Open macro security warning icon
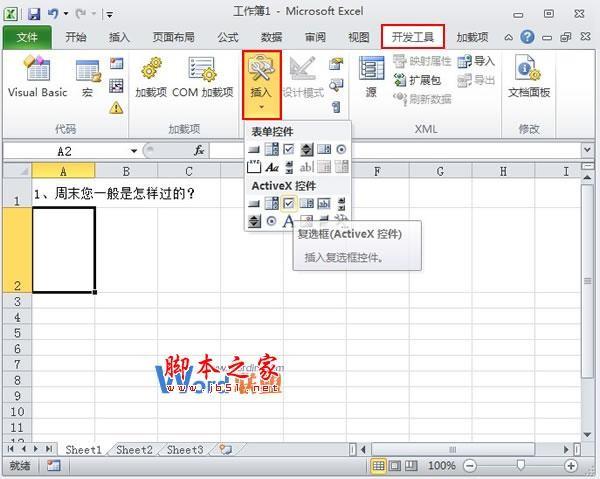The width and height of the screenshot is (600, 479). (x=116, y=108)
